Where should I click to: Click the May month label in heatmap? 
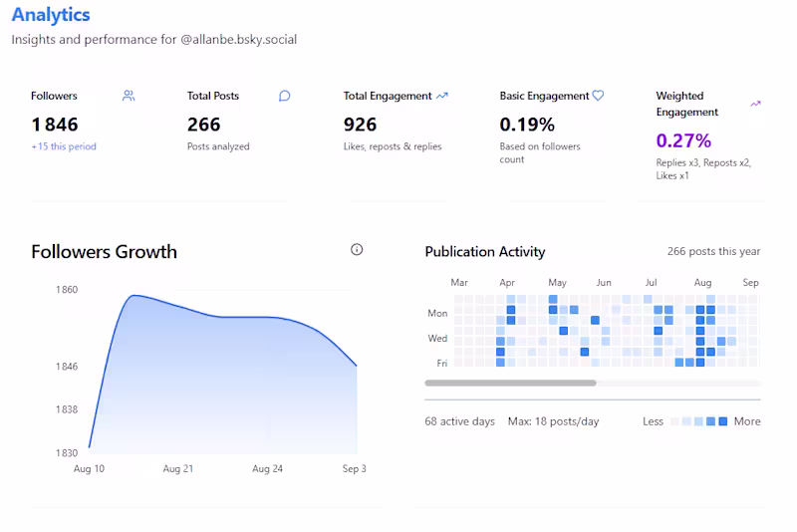pos(557,283)
